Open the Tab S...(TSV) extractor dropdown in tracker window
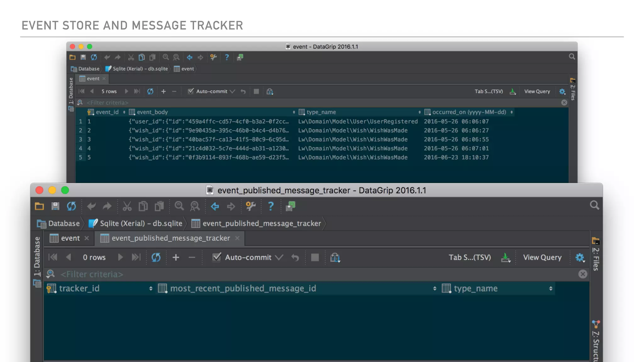 click(469, 257)
